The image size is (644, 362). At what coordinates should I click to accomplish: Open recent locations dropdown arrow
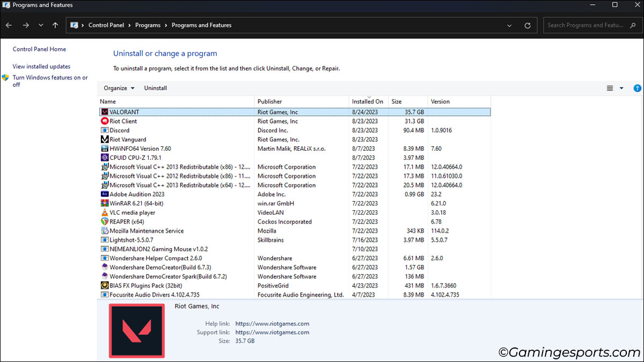(41, 25)
